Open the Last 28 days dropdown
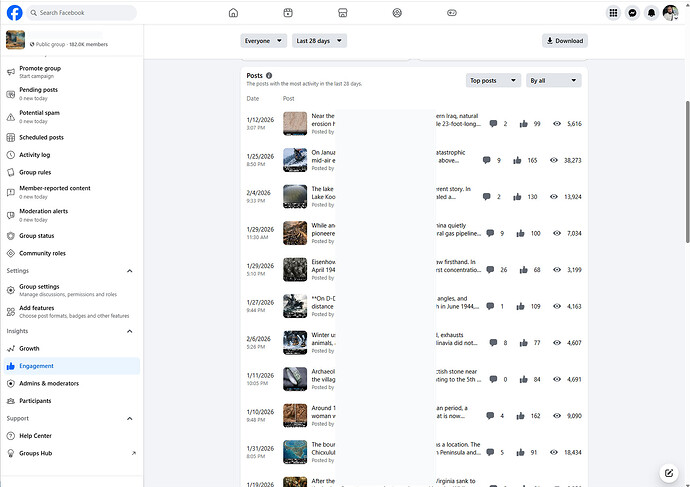The image size is (690, 487). coord(319,41)
